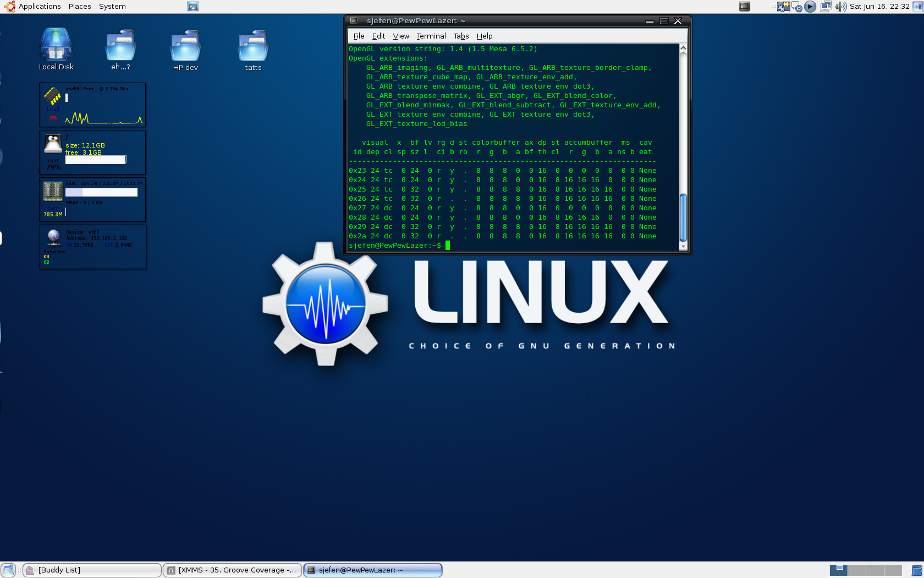Switch to the fourth workspace
The height and width of the screenshot is (578, 924).
coord(893,570)
